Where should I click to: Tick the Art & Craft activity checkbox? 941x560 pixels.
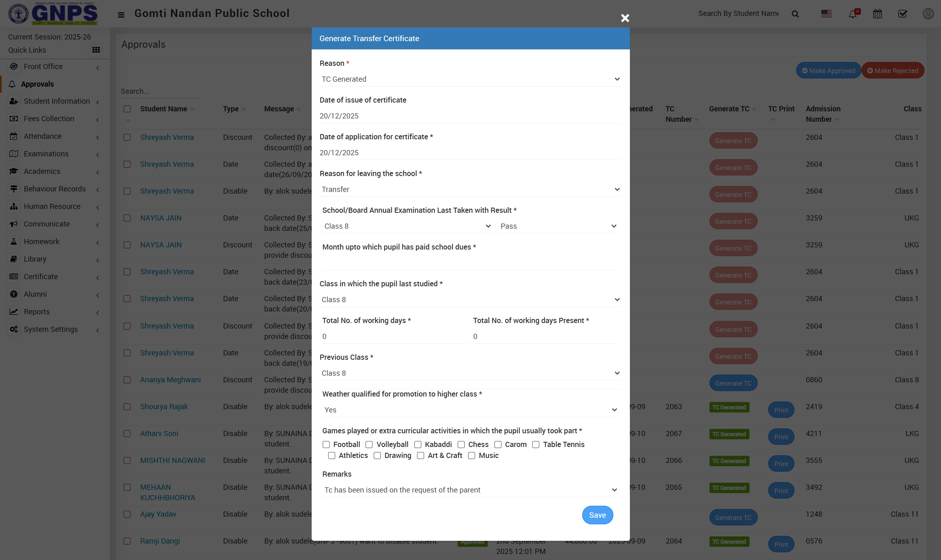coord(421,456)
